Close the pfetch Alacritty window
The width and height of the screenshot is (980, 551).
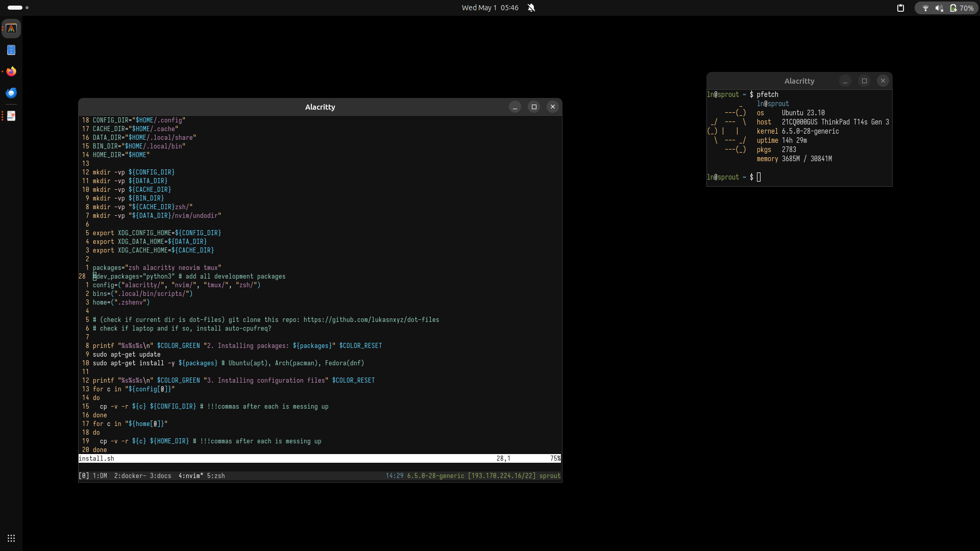pyautogui.click(x=883, y=81)
